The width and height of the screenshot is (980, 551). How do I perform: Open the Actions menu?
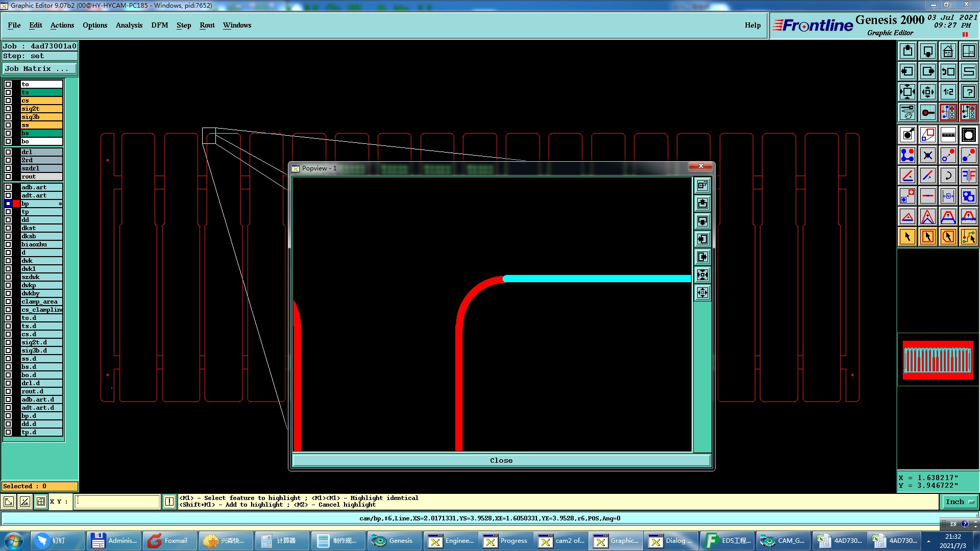[62, 25]
